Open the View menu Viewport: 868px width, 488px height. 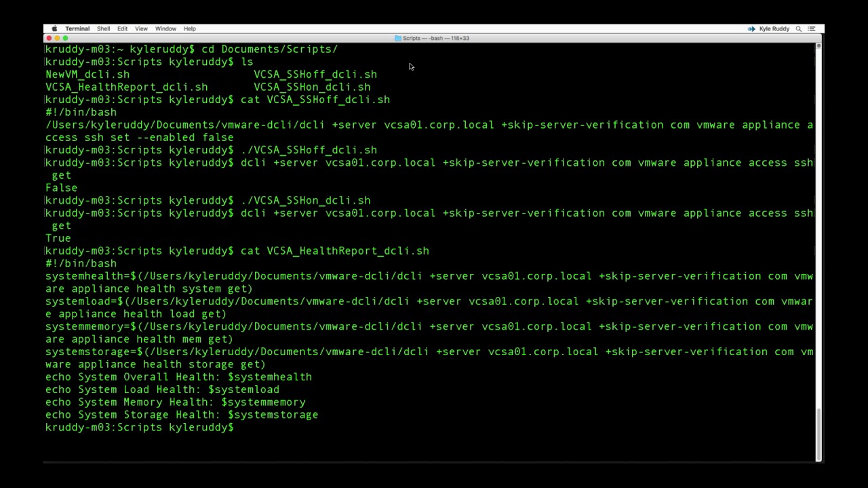[141, 28]
